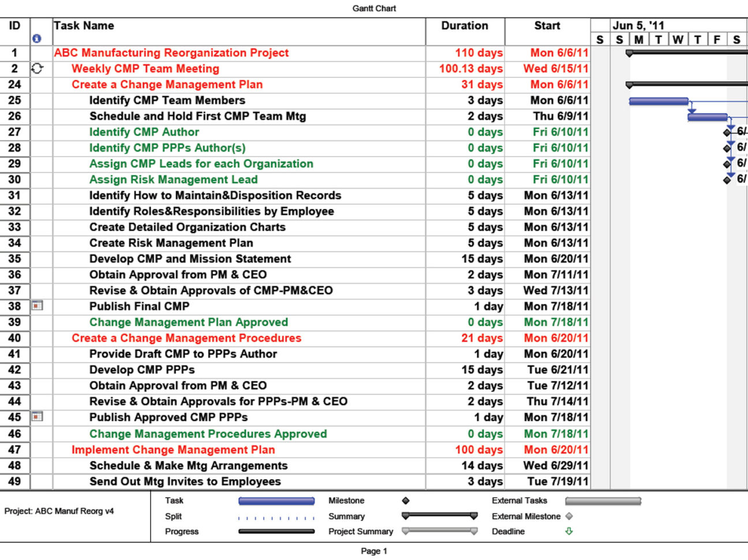This screenshot has width=748, height=560.
Task: Click the External Milestone diamond in the legend
Action: pos(570,516)
